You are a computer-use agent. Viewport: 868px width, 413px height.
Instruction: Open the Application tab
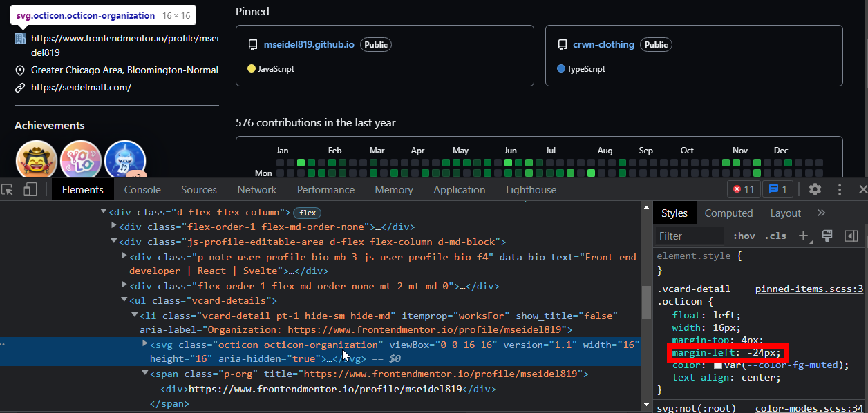(460, 189)
